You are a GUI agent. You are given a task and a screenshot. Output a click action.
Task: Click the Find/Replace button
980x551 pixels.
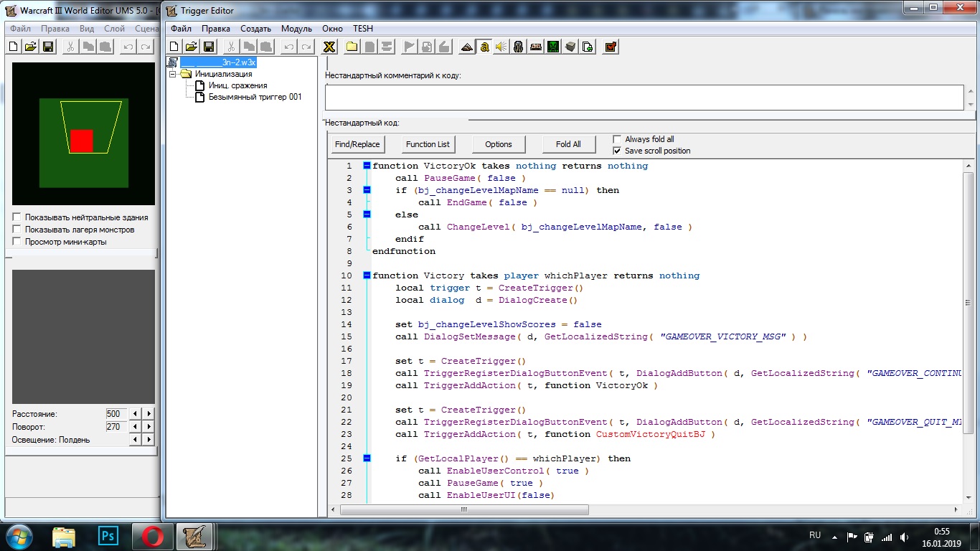[x=358, y=144]
